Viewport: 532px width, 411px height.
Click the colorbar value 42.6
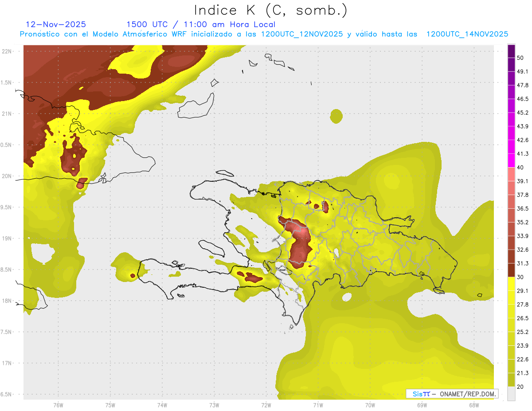click(523, 140)
